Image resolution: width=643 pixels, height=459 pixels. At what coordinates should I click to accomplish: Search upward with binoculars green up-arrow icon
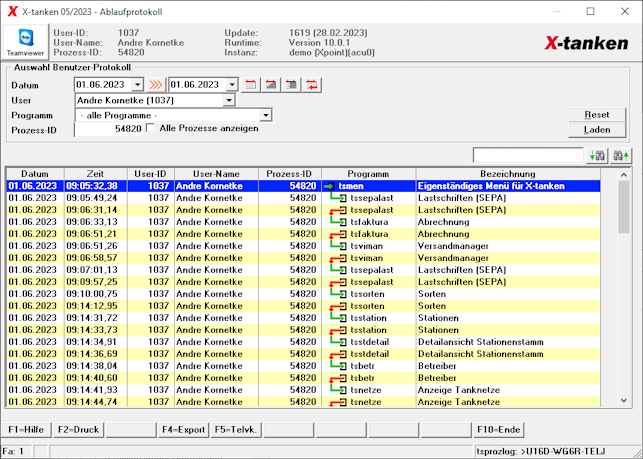point(621,156)
